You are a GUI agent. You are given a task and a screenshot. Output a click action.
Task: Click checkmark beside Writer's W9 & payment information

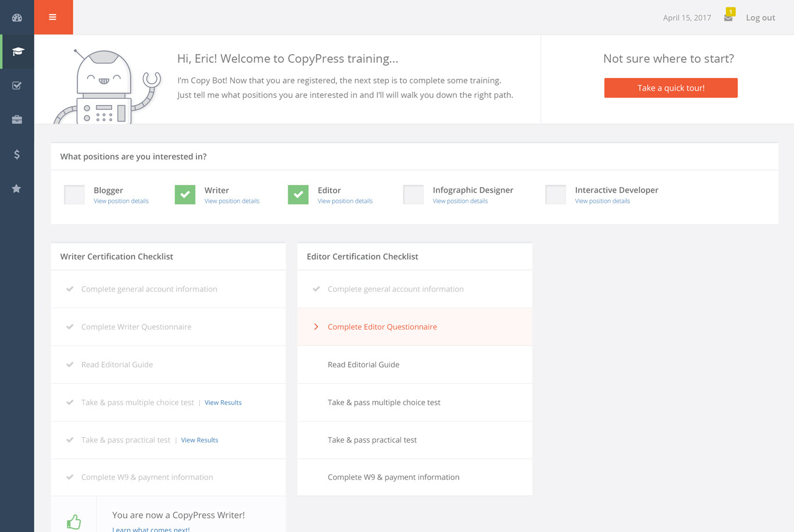pyautogui.click(x=70, y=477)
